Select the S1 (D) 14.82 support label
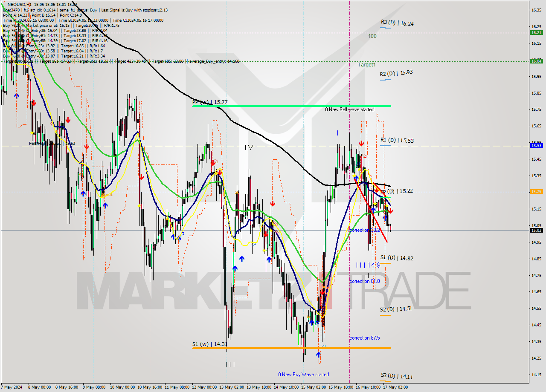This screenshot has height=392, width=546. pyautogui.click(x=397, y=258)
